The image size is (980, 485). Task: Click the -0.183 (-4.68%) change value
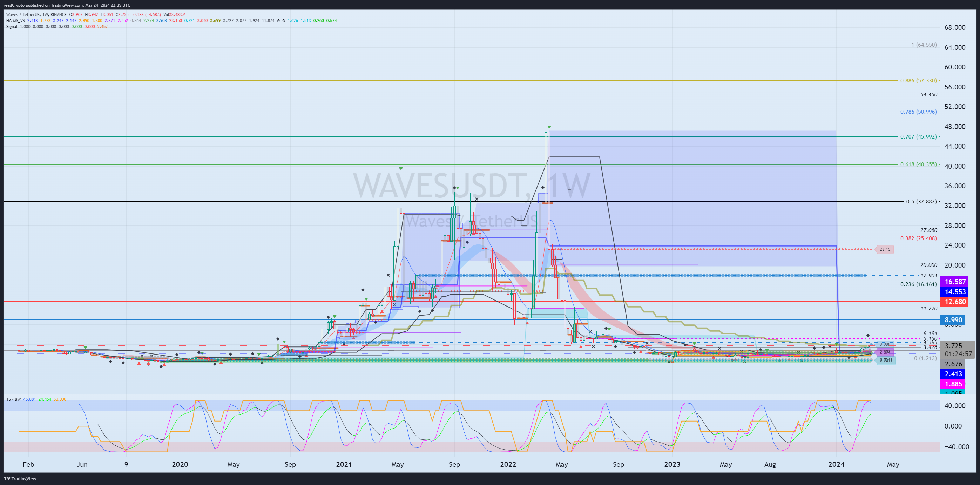tap(146, 15)
